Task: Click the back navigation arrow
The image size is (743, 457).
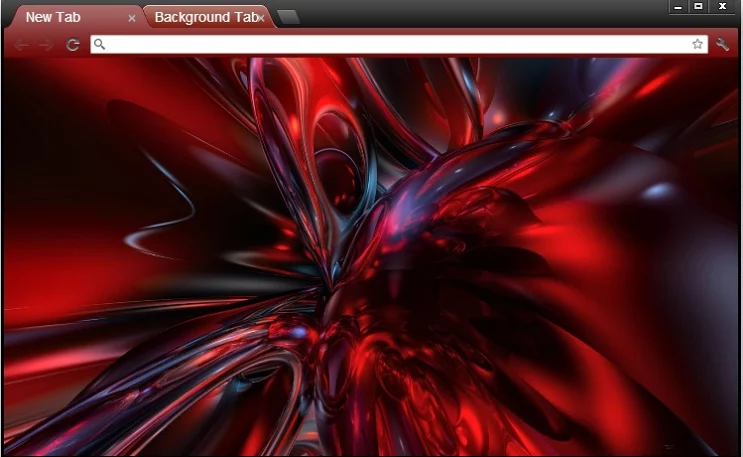Action: [x=22, y=45]
